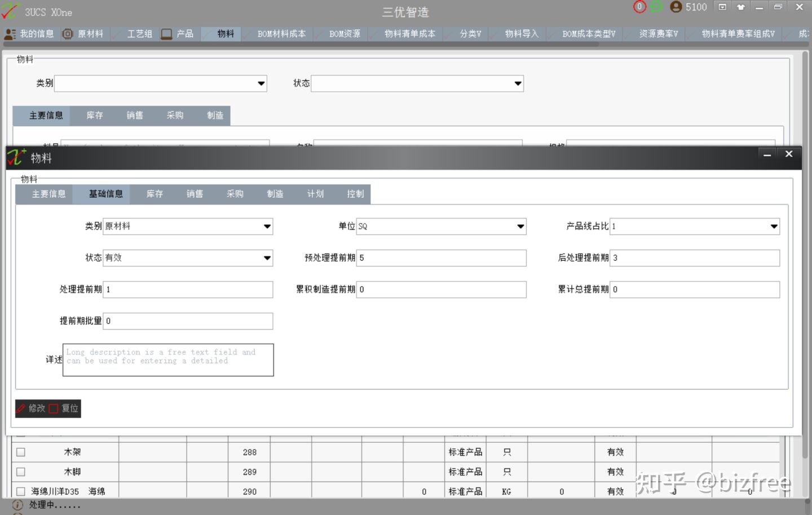Tick the checkbox for 木脚 row
Screen dimensions: 812x515
21,472
